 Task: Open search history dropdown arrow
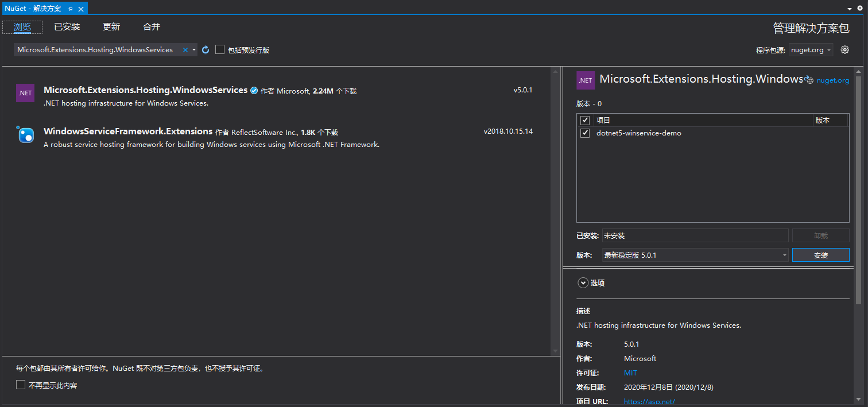[x=194, y=50]
